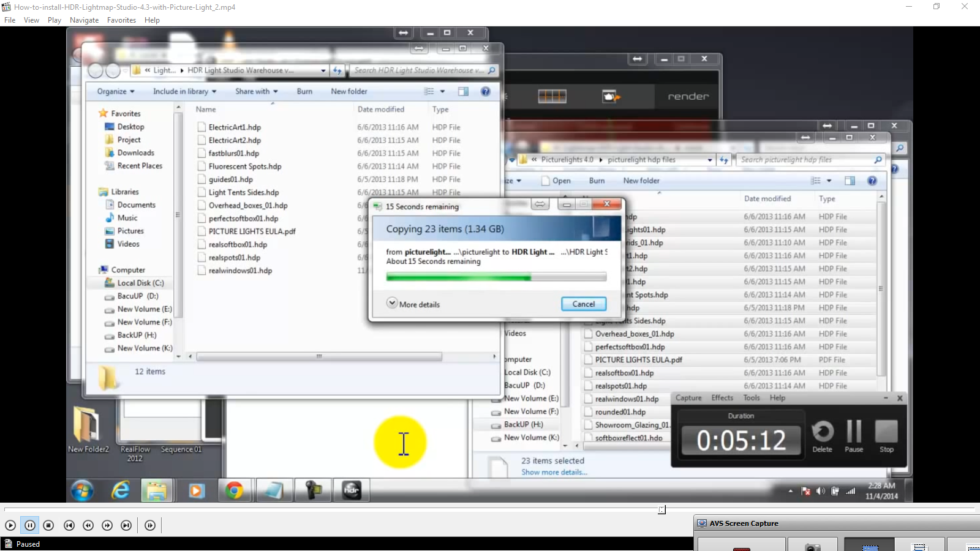Open the View menu
Viewport: 980px width, 551px height.
pos(31,20)
